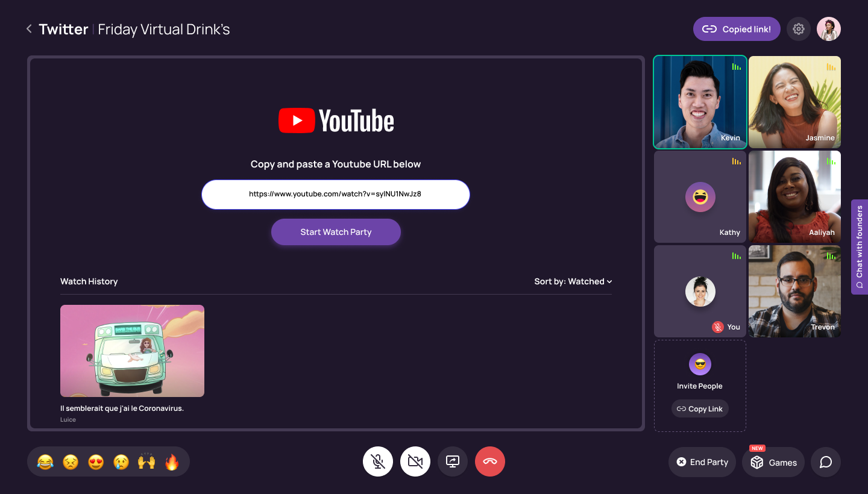Select Jasmine's video tile

[x=794, y=102]
